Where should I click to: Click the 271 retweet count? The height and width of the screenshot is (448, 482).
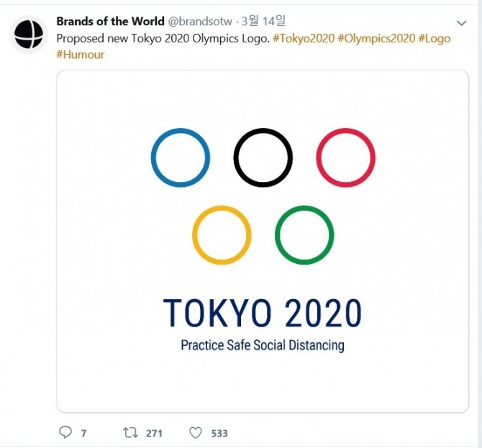(x=154, y=433)
